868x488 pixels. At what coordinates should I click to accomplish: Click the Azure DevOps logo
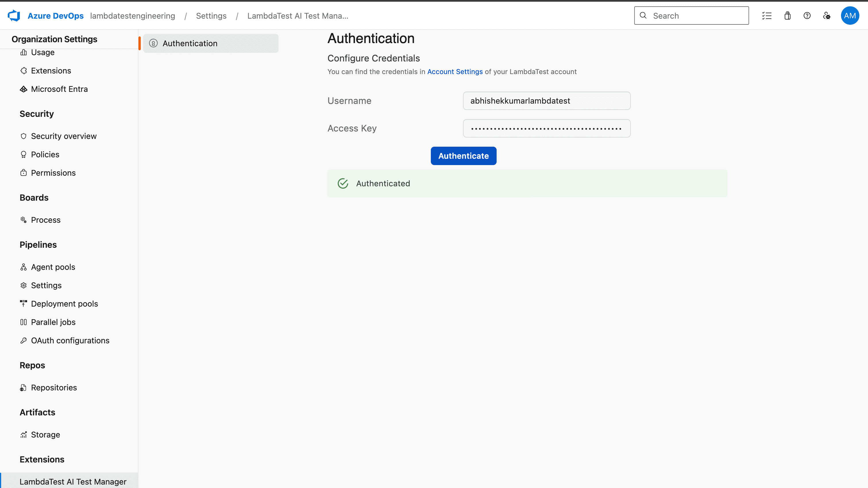click(x=14, y=16)
